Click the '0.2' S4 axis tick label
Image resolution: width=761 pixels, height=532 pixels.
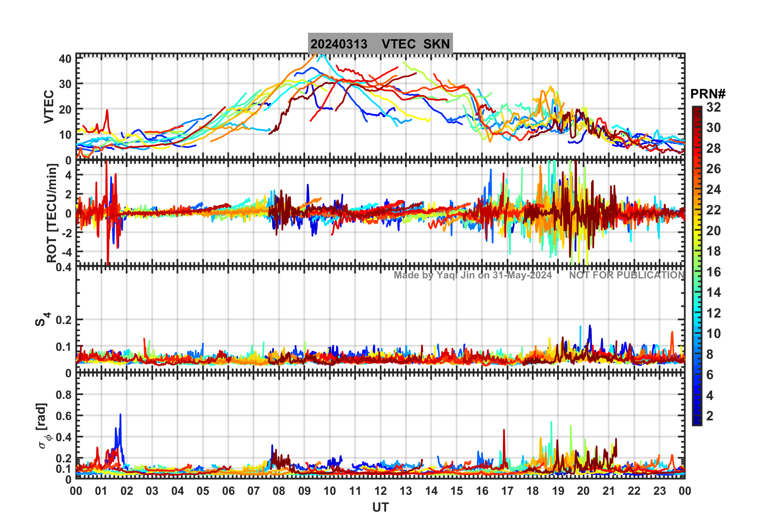point(64,320)
